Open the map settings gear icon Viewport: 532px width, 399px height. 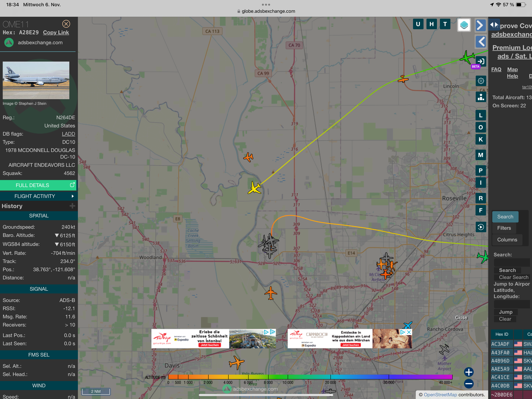(481, 81)
